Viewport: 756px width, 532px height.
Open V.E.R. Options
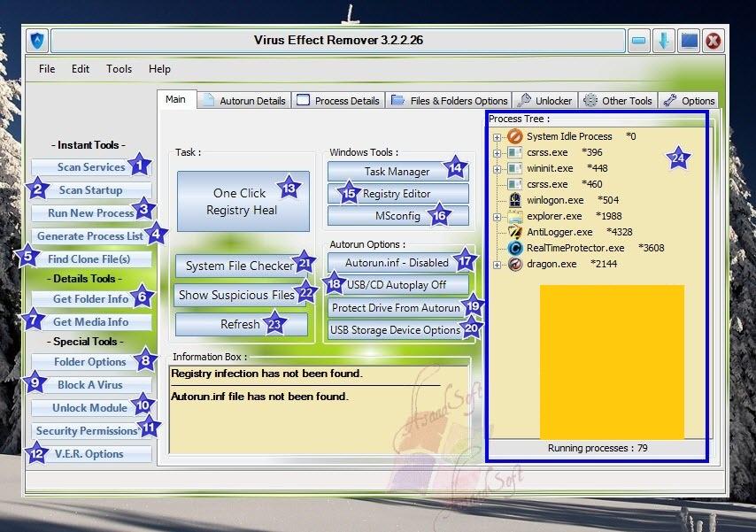(x=91, y=454)
